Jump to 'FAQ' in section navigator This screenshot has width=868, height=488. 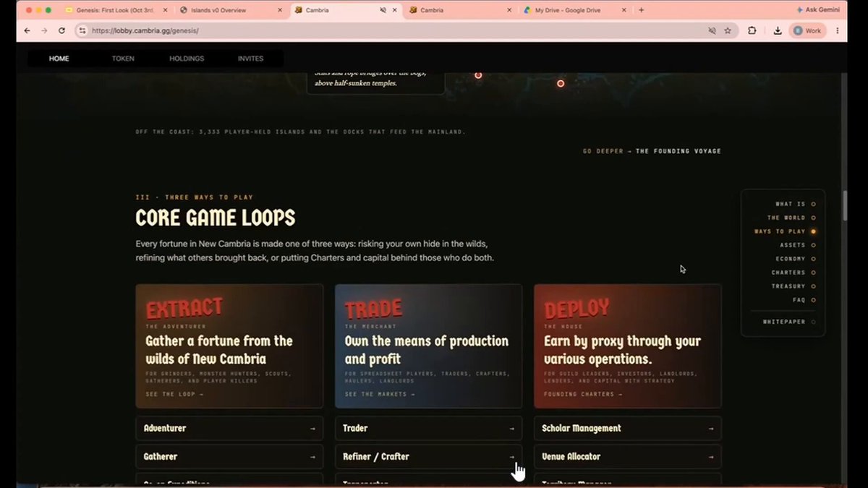pyautogui.click(x=804, y=300)
